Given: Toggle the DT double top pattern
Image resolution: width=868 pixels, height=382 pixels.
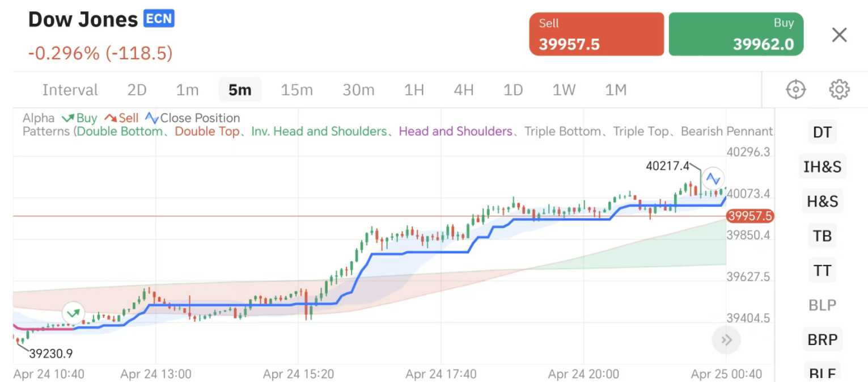Looking at the screenshot, I should (822, 132).
